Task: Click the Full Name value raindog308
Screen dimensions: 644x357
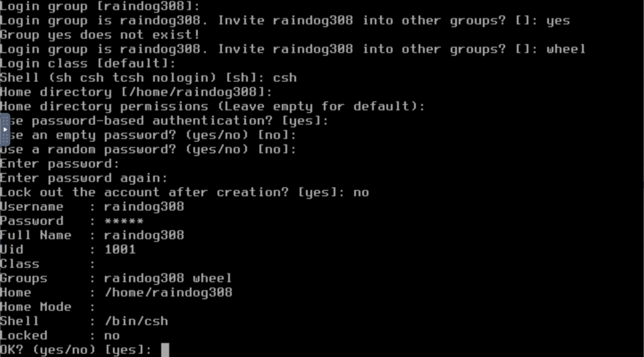Action: pyautogui.click(x=144, y=235)
